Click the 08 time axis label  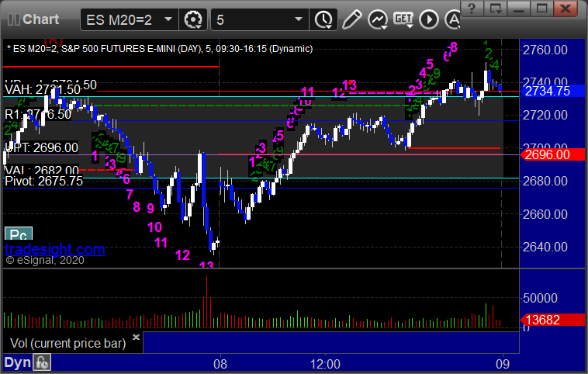tap(220, 364)
